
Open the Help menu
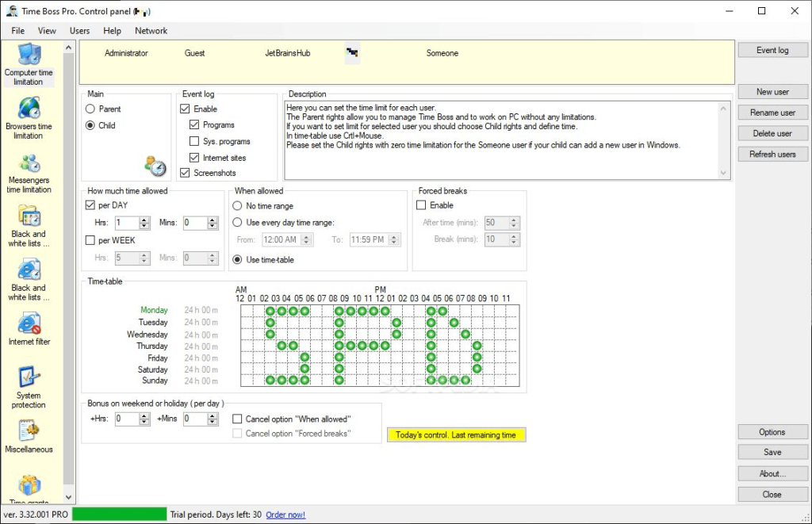[x=112, y=31]
